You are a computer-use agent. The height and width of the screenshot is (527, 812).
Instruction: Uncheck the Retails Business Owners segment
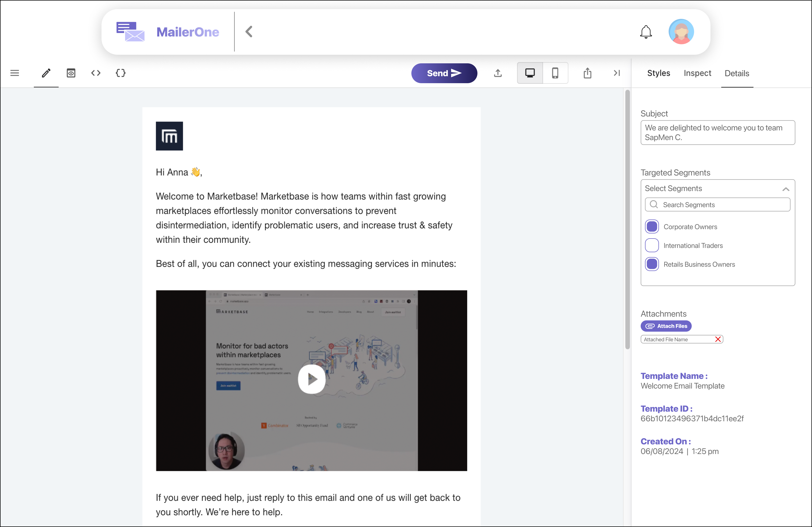tap(652, 264)
